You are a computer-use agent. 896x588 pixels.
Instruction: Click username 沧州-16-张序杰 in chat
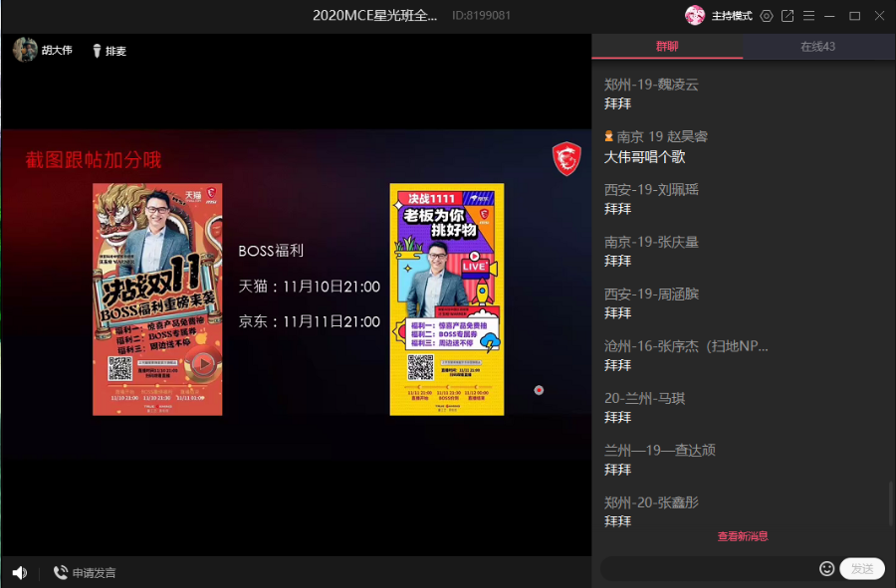686,346
